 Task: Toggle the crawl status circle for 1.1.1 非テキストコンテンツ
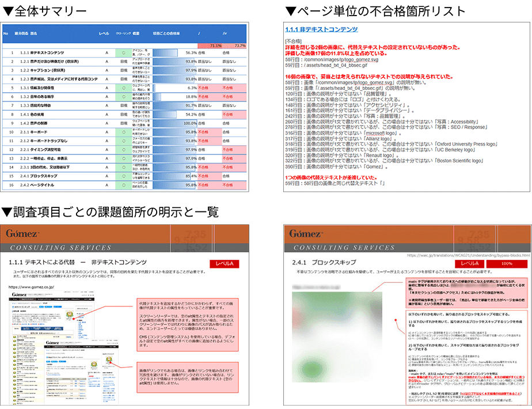coord(123,52)
